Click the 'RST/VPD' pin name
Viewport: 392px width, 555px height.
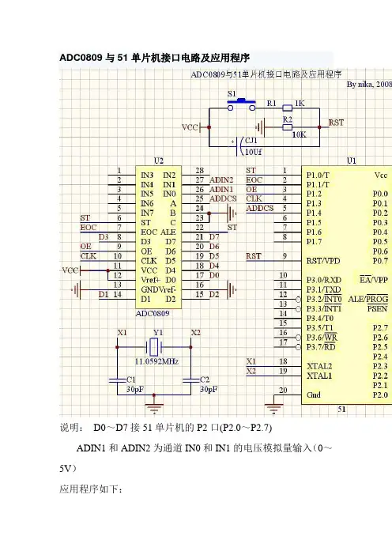(x=323, y=261)
